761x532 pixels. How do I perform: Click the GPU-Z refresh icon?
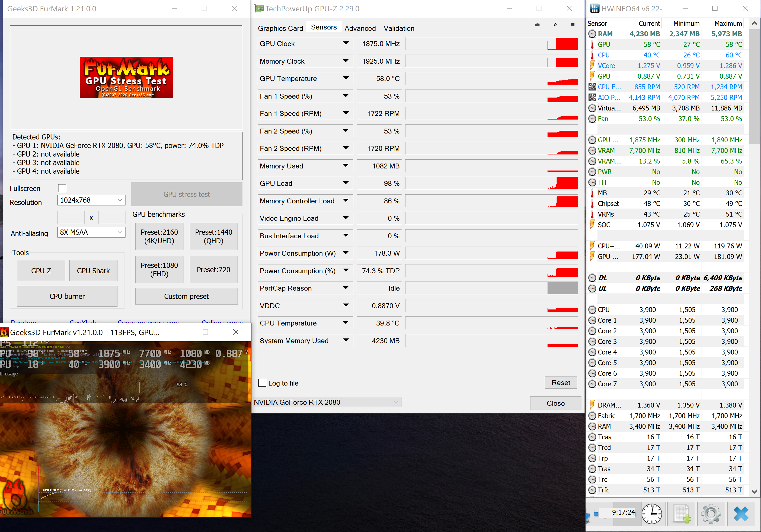[x=555, y=25]
